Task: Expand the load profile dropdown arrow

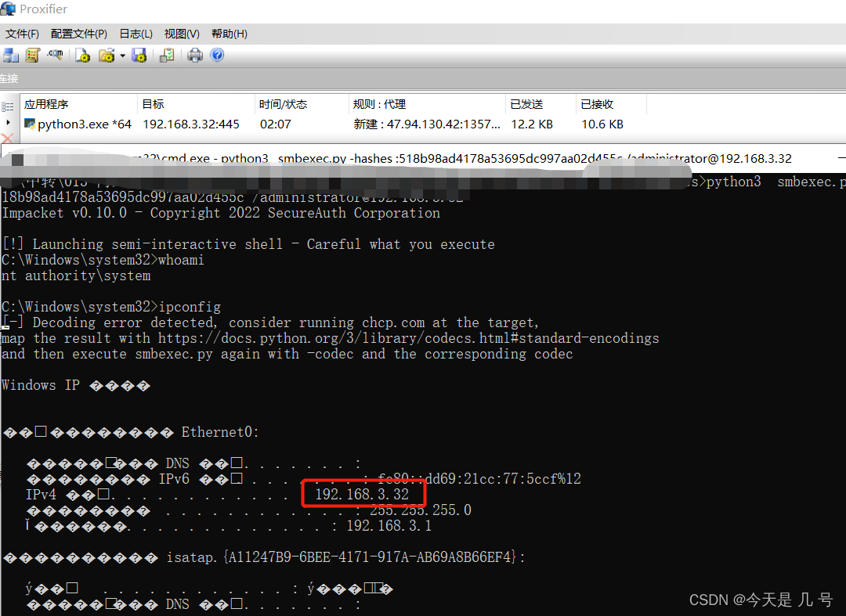Action: pos(122,56)
